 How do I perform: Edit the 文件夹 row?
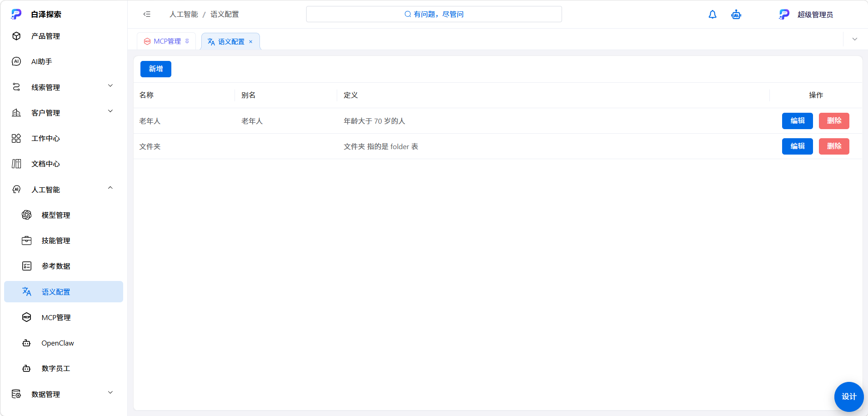[798, 146]
